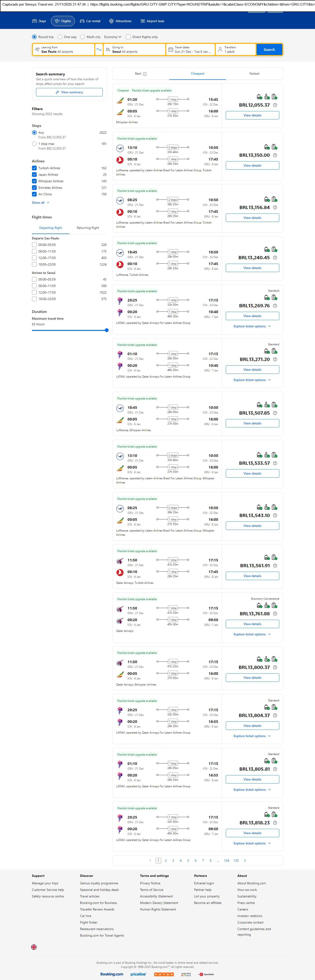Click the price info icon for BRL12,055.37
The image size is (315, 980).
[275, 105]
